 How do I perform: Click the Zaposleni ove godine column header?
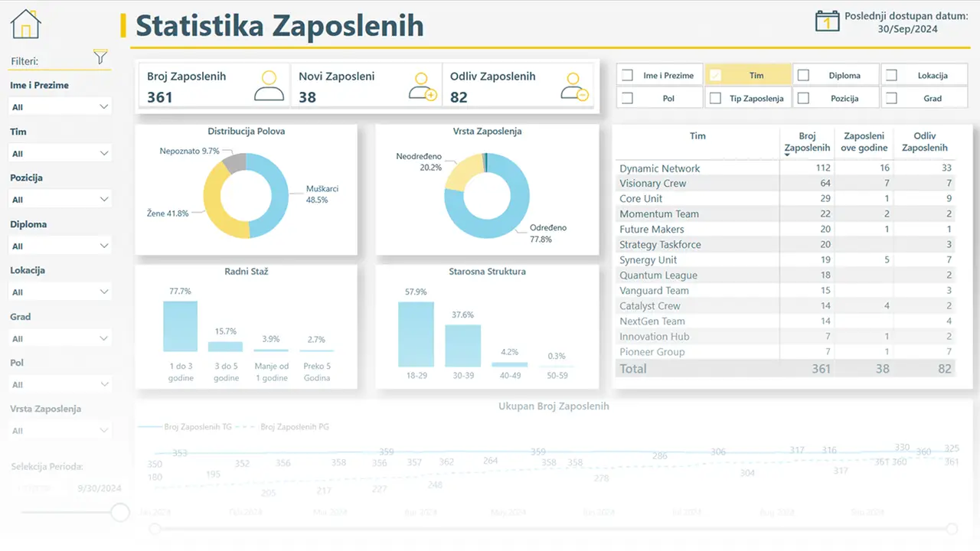click(x=864, y=142)
